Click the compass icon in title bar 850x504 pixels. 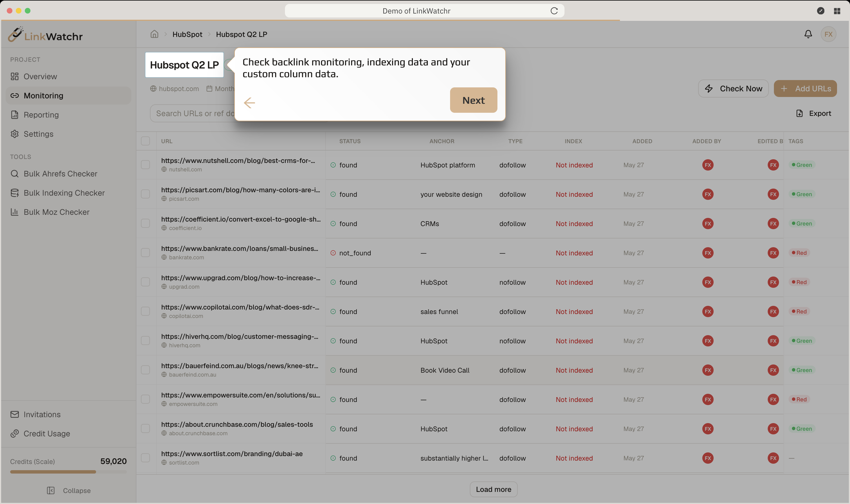point(820,11)
